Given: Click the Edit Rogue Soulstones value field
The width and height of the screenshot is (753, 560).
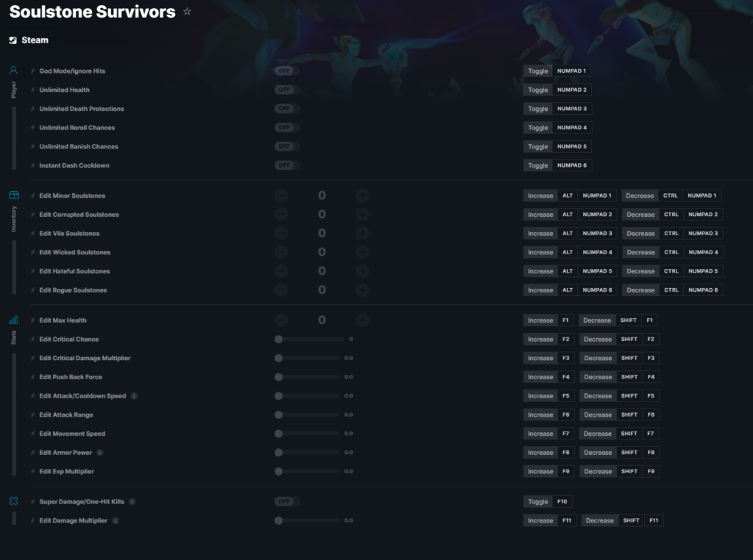Looking at the screenshot, I should (322, 290).
